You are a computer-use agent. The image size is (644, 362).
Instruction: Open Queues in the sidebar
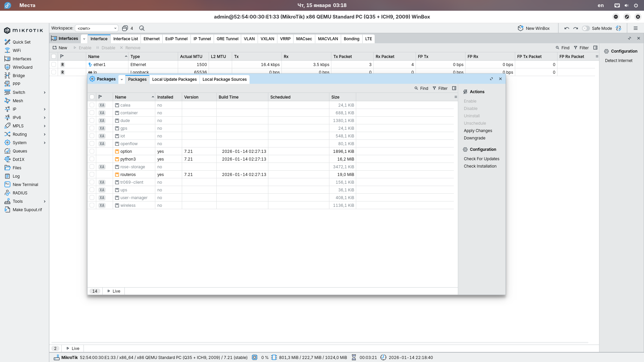coord(20,151)
